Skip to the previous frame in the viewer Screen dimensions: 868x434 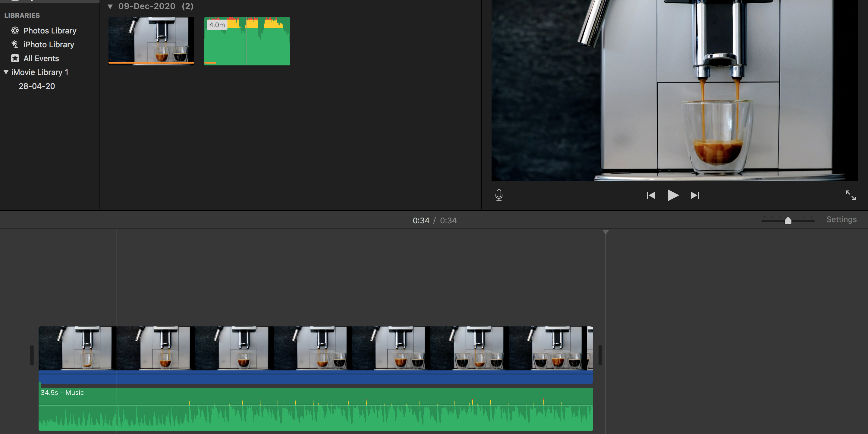pos(651,195)
